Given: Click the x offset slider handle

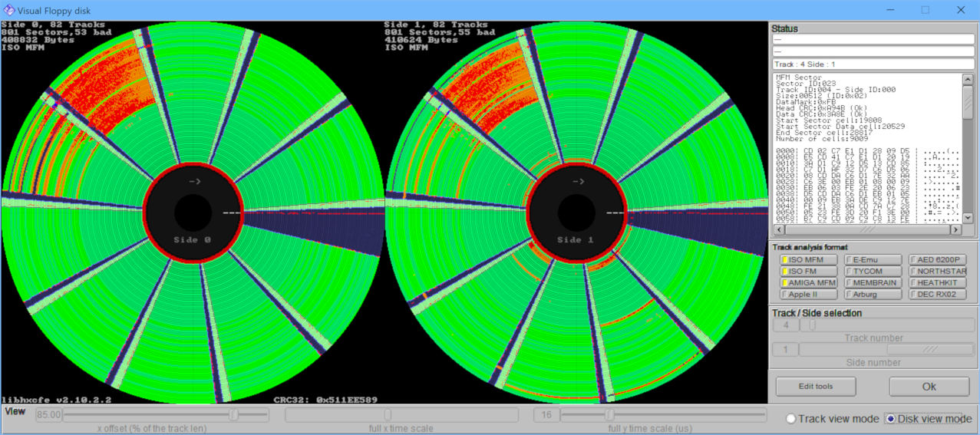Looking at the screenshot, I should point(234,415).
